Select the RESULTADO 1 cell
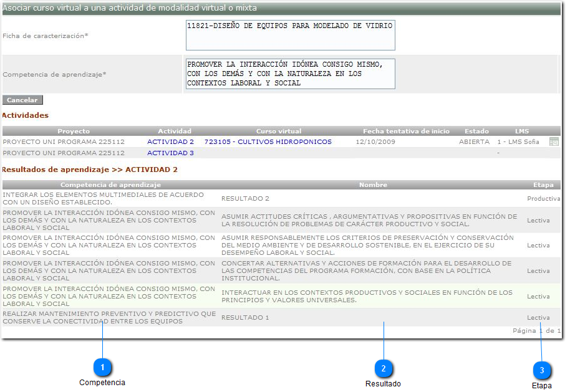Image resolution: width=570 pixels, height=392 pixels. click(245, 317)
